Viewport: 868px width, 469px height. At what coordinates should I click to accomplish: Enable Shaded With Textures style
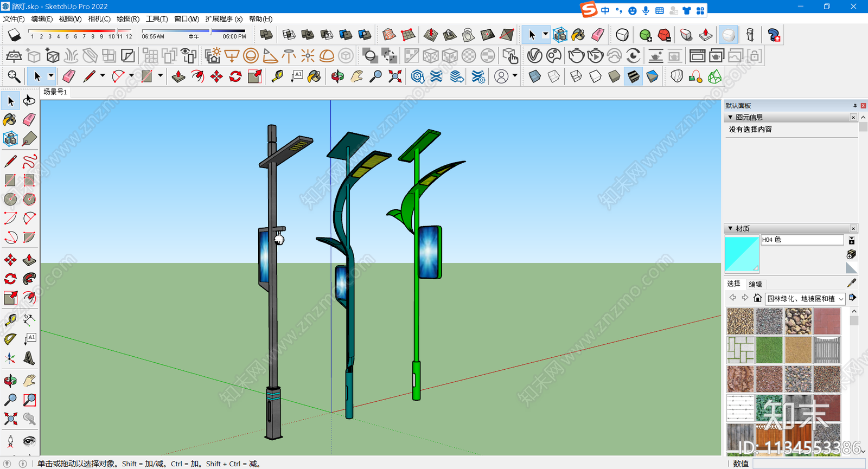click(633, 76)
